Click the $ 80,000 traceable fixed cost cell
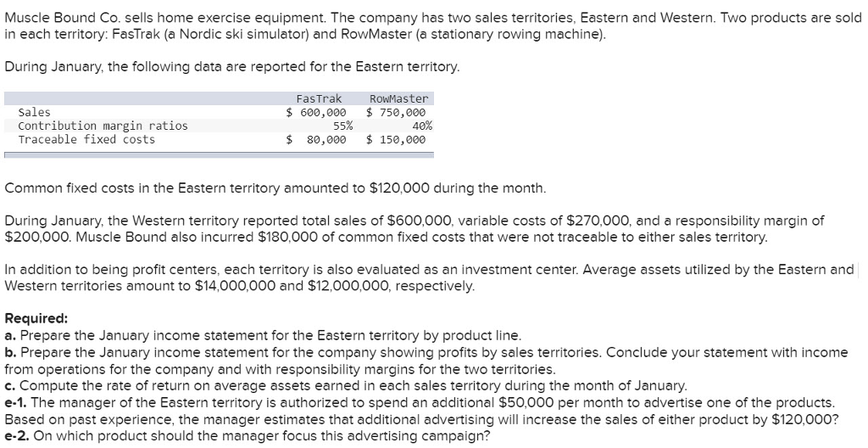Viewport: 868px width, 448px height. pyautogui.click(x=316, y=139)
